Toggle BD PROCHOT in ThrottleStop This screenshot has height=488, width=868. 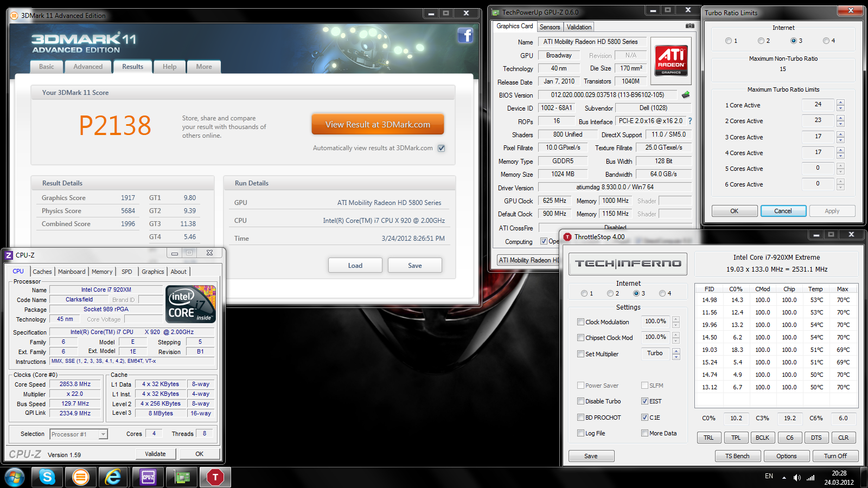coord(581,418)
